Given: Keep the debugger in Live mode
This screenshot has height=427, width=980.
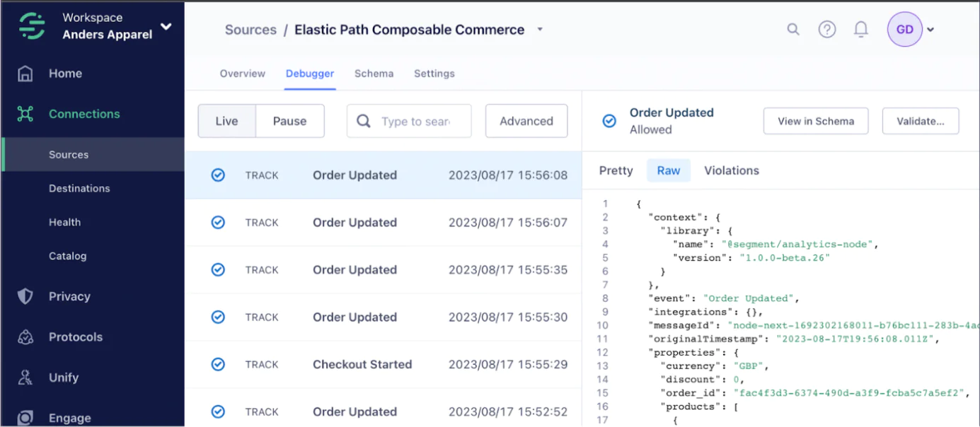Looking at the screenshot, I should [226, 121].
